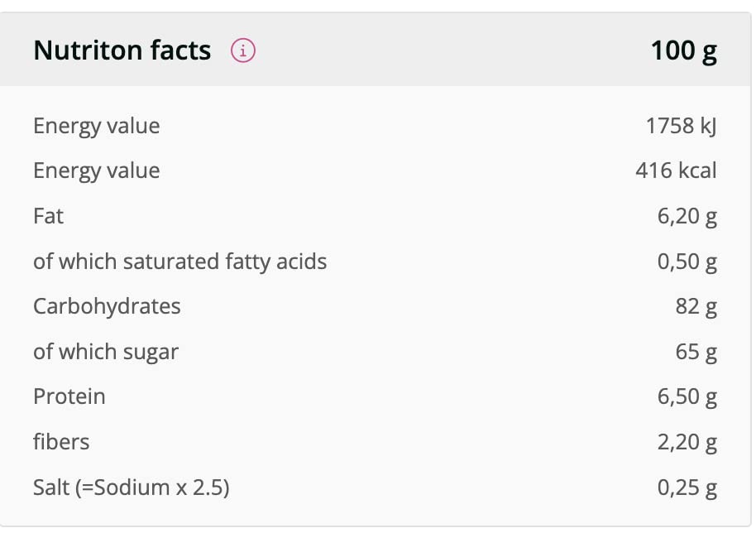Click the 1758 kJ value
This screenshot has width=756, height=533.
pyautogui.click(x=681, y=126)
